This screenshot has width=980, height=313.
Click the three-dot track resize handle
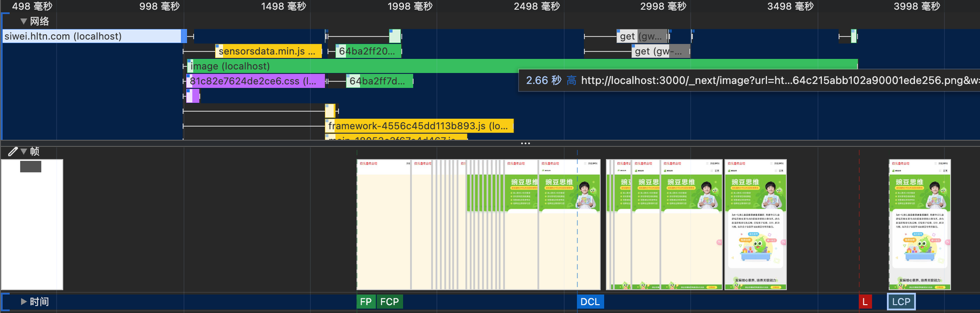point(525,143)
